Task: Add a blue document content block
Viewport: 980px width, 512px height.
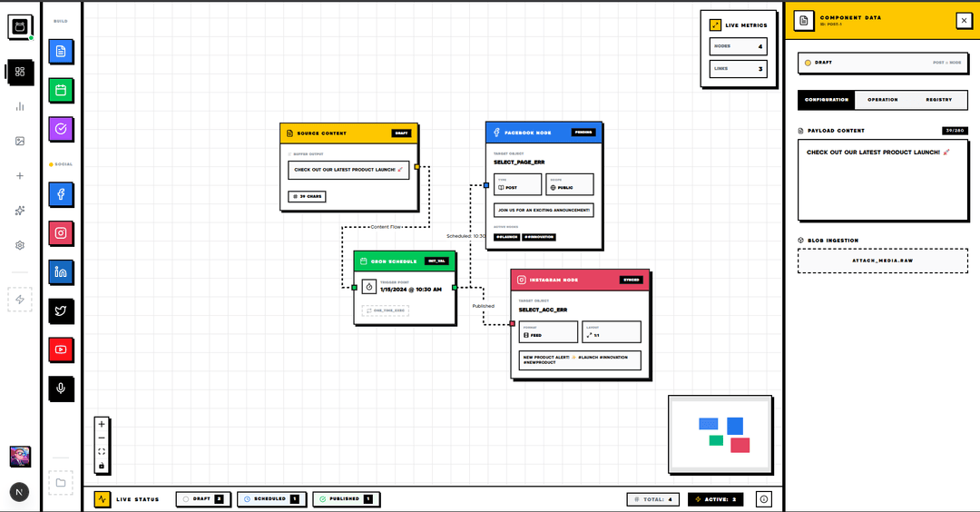Action: pos(61,51)
